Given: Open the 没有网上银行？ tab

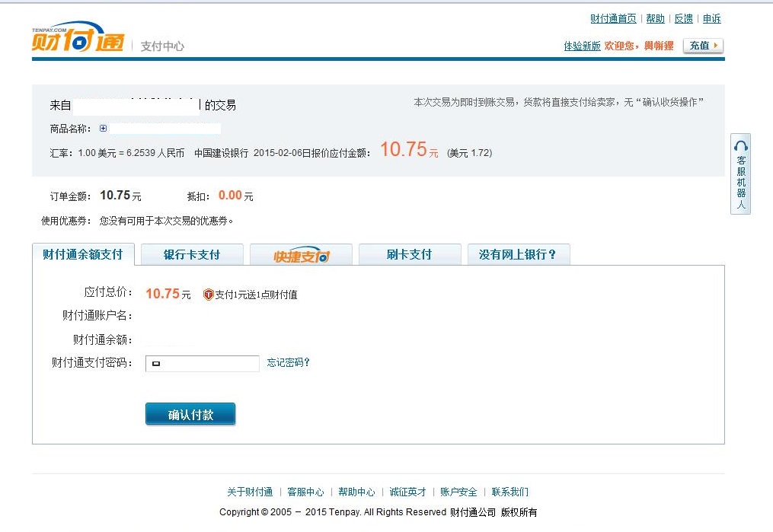Looking at the screenshot, I should pos(519,255).
